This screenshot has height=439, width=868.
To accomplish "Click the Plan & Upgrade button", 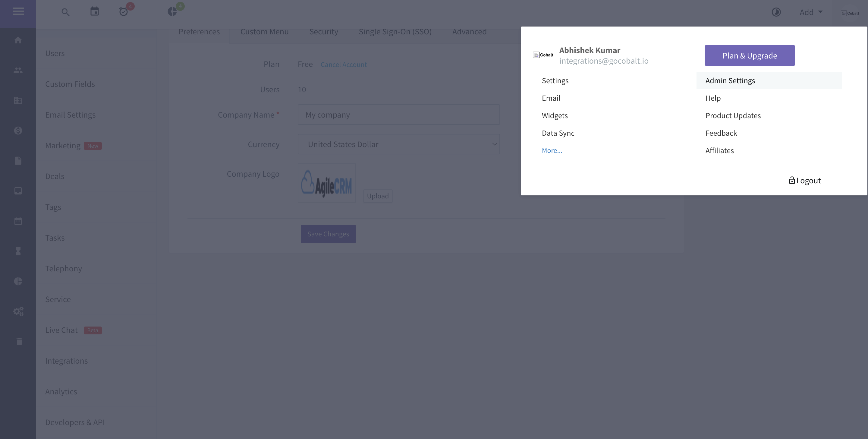I will click(749, 55).
